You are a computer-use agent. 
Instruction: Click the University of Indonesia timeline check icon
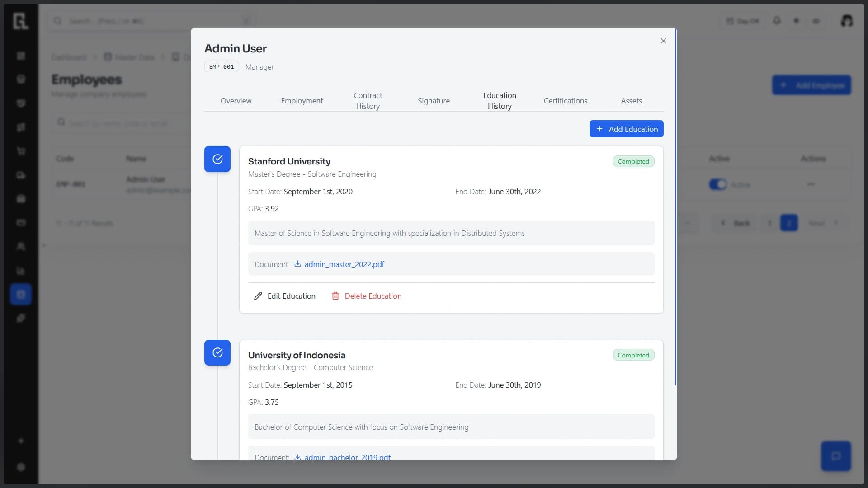click(x=217, y=352)
